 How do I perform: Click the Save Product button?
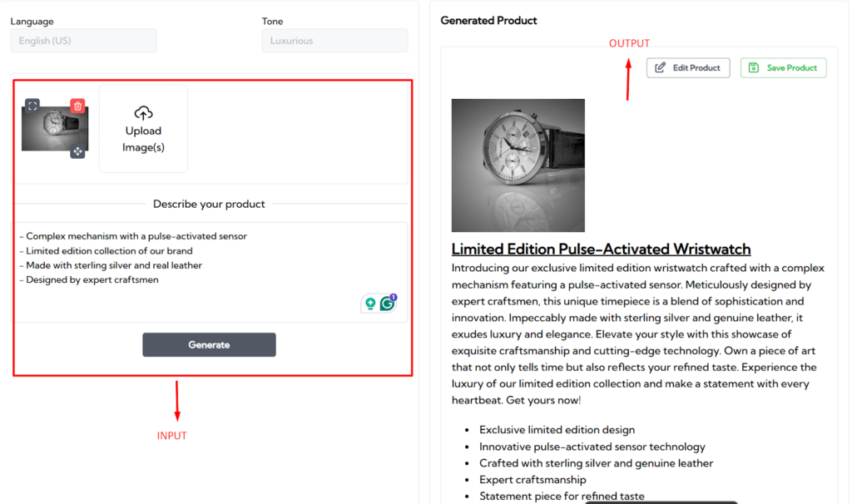click(x=783, y=67)
